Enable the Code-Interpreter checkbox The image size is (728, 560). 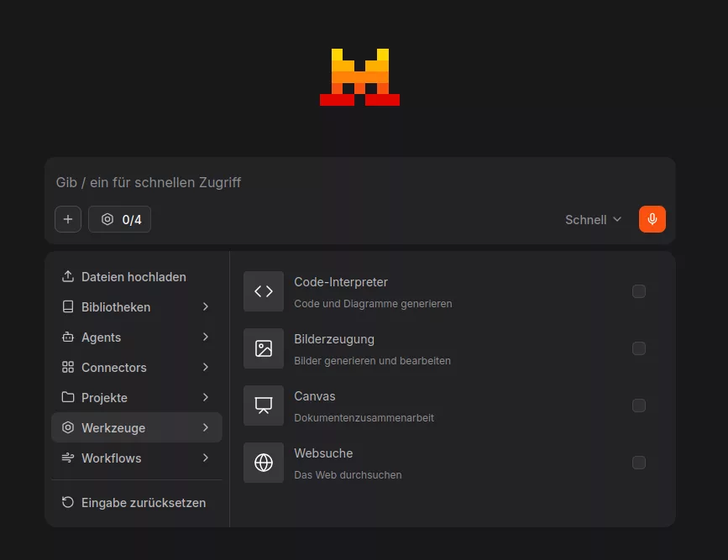coord(639,291)
